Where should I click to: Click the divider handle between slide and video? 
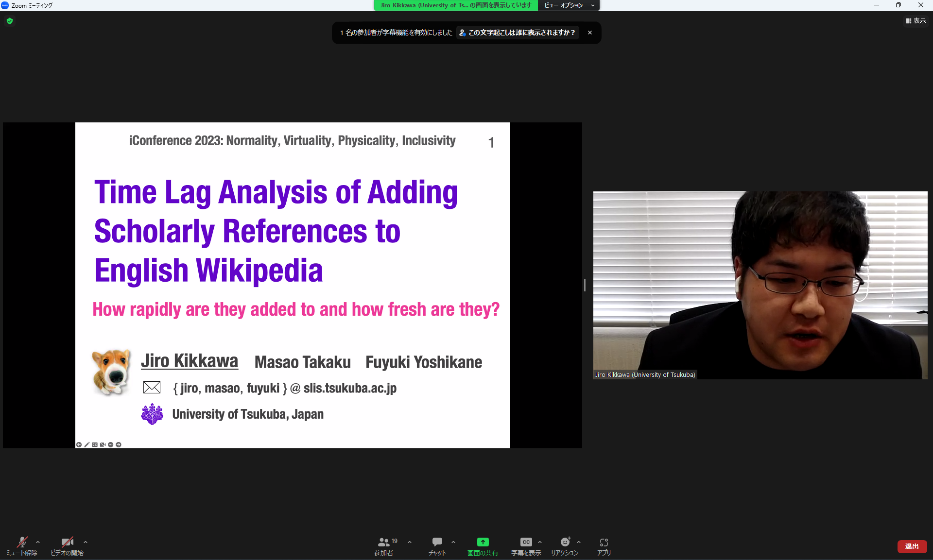[585, 285]
